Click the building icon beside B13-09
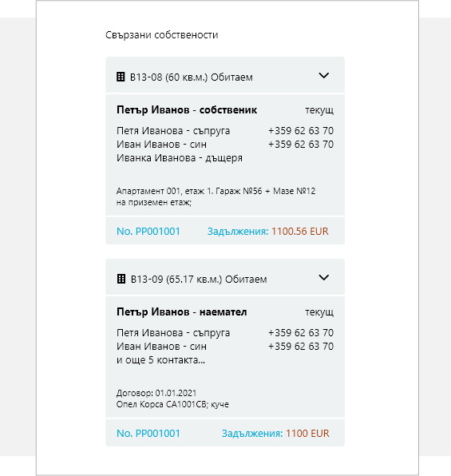Screen dimensions: 451x476 [x=121, y=279]
